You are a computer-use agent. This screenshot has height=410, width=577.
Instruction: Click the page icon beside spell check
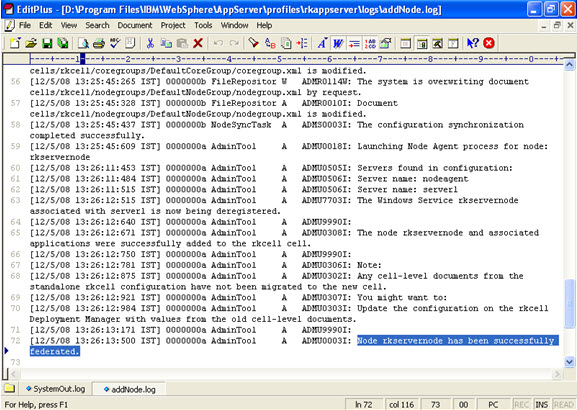[x=130, y=43]
